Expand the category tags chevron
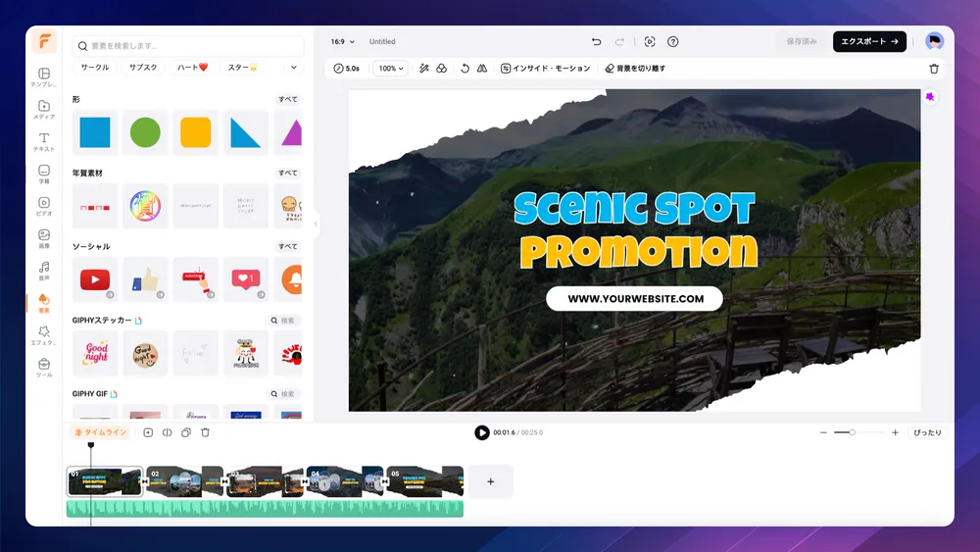 point(292,68)
